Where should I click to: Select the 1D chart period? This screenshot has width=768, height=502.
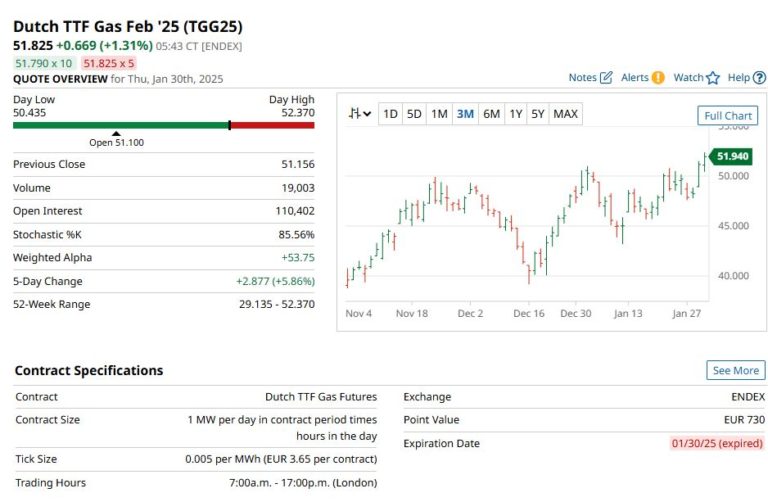click(x=390, y=114)
